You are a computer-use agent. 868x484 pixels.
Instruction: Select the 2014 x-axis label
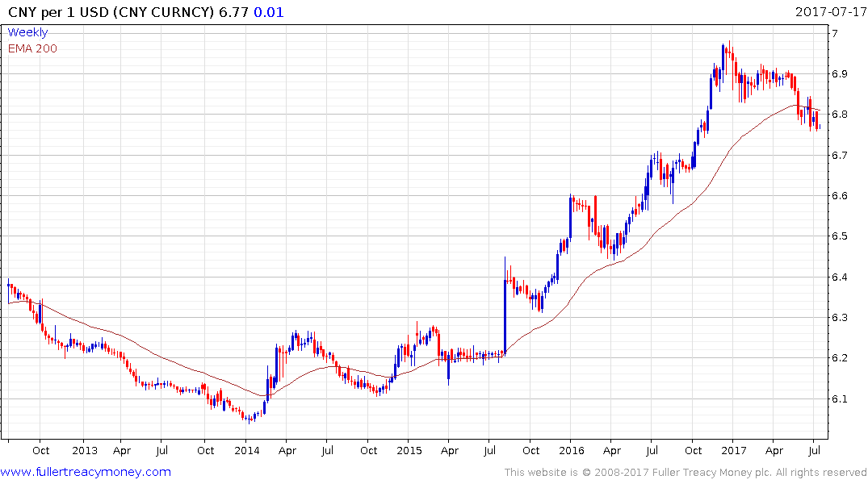pyautogui.click(x=247, y=450)
